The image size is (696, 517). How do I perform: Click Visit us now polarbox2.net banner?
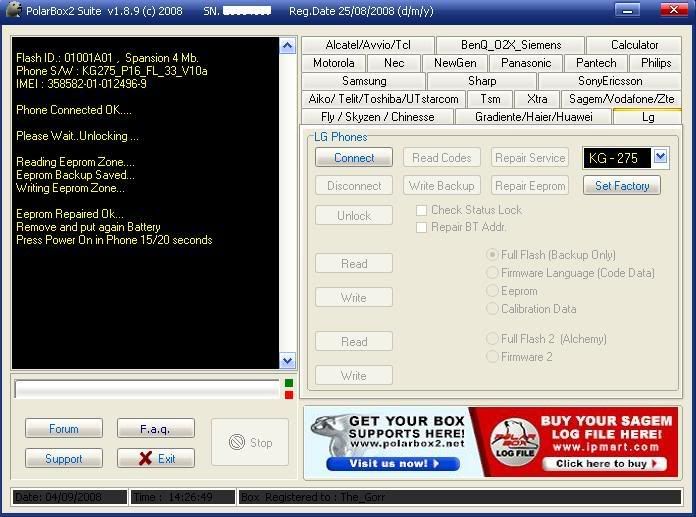pyautogui.click(x=386, y=442)
